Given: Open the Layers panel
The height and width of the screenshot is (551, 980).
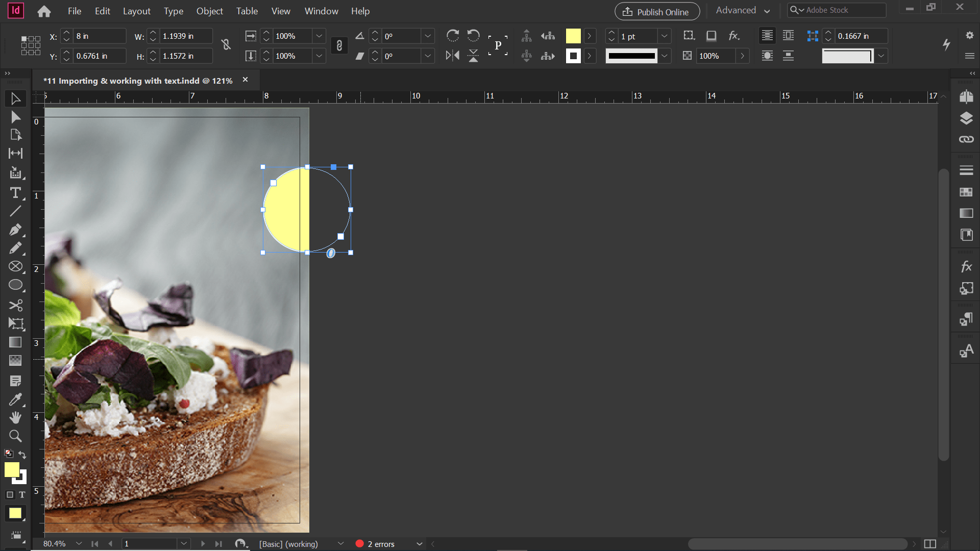Looking at the screenshot, I should (x=966, y=118).
